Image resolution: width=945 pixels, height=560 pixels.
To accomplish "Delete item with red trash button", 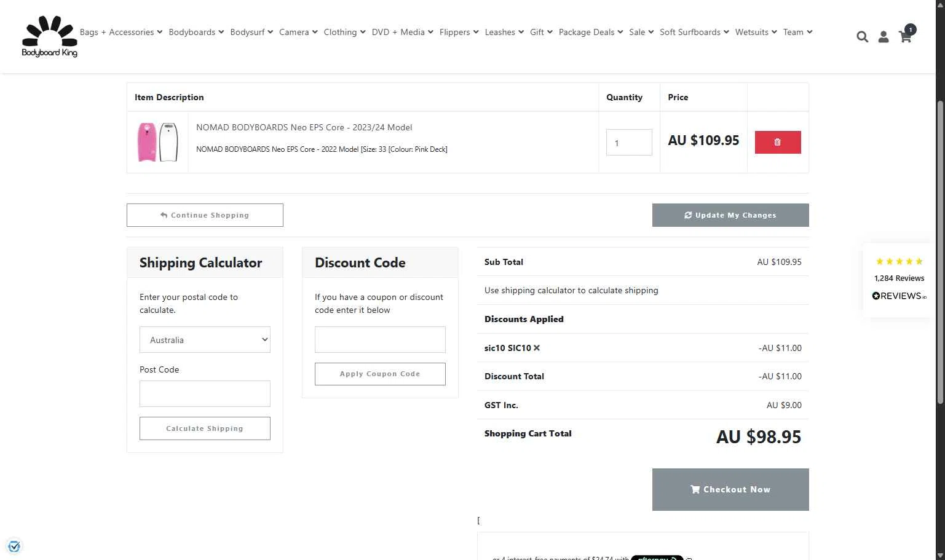I will 778,142.
